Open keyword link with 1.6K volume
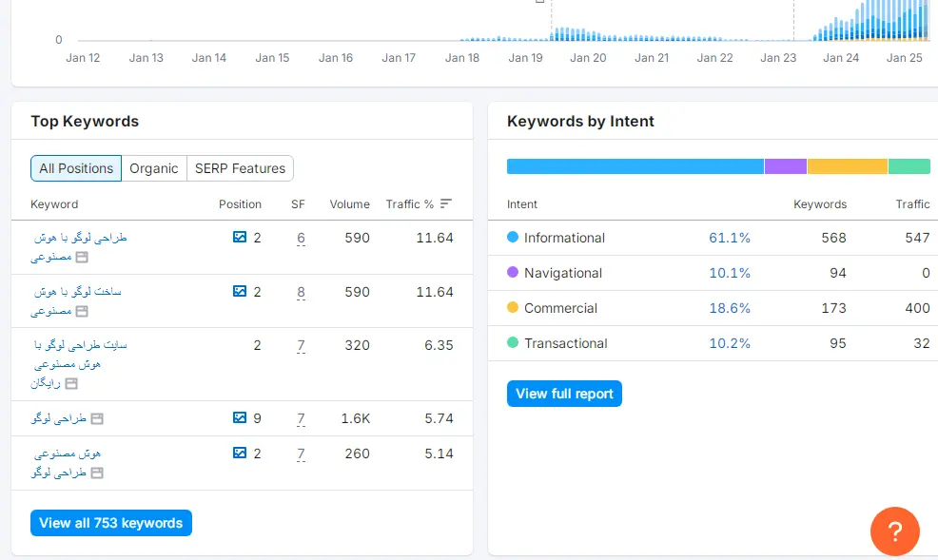938x560 pixels. pos(59,419)
